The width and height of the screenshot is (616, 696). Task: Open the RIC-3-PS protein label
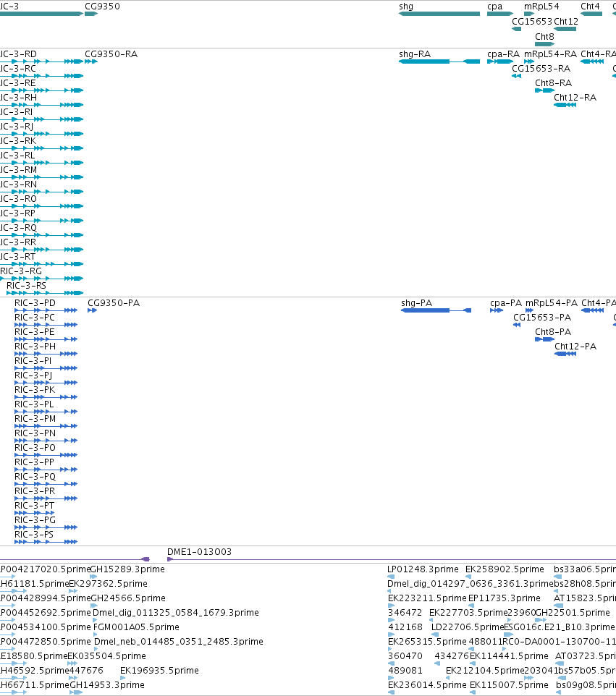point(34,535)
